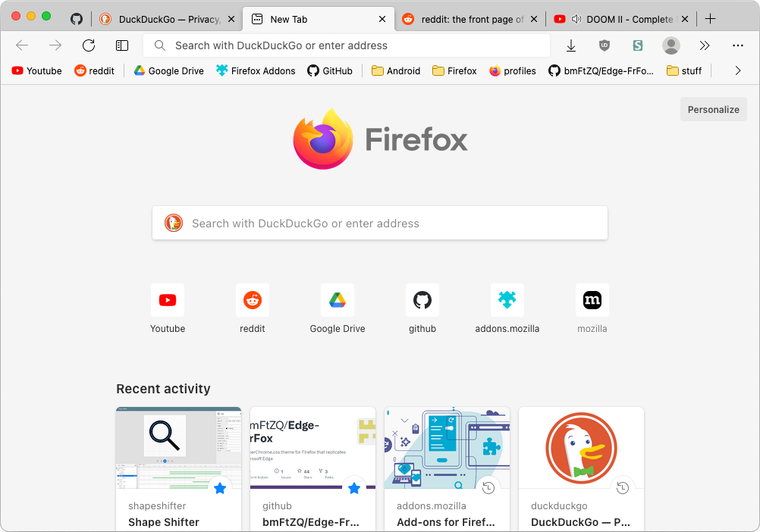This screenshot has width=760, height=532.
Task: Mute audio on the DOOM II tab
Action: pyautogui.click(x=576, y=19)
